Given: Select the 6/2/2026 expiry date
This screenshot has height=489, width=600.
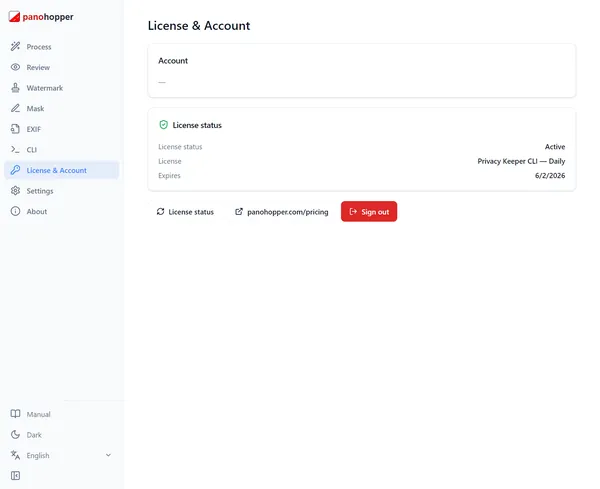Looking at the screenshot, I should coord(550,176).
